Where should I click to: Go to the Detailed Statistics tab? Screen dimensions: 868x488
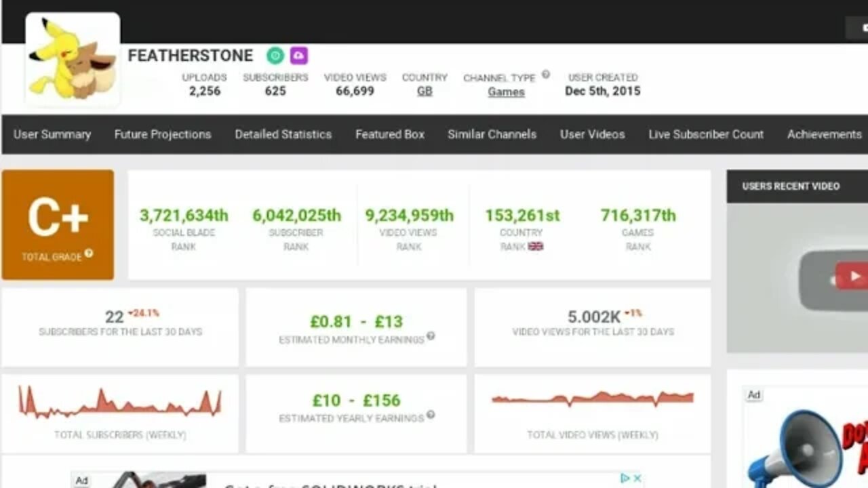[283, 134]
